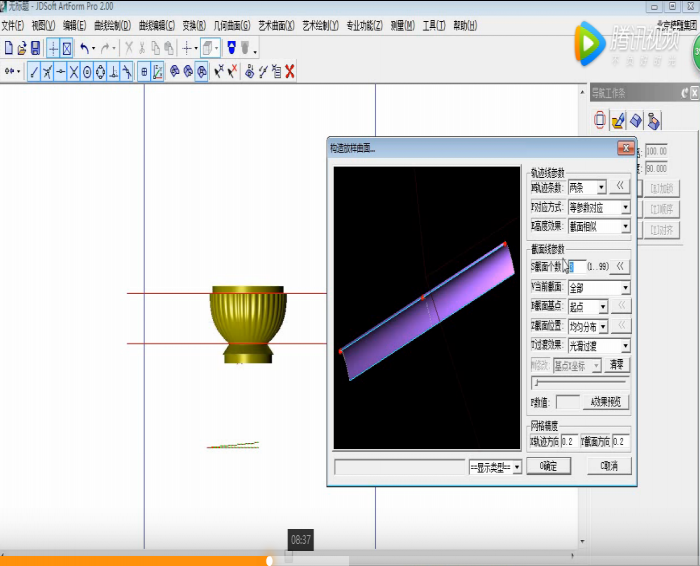Click the blue shield render icon
The image size is (700, 566).
tap(231, 48)
